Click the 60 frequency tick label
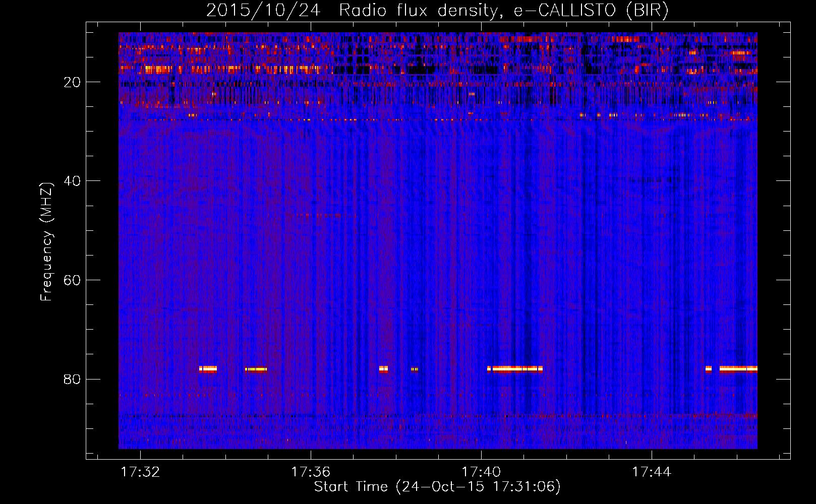This screenshot has height=504, width=816. (72, 280)
